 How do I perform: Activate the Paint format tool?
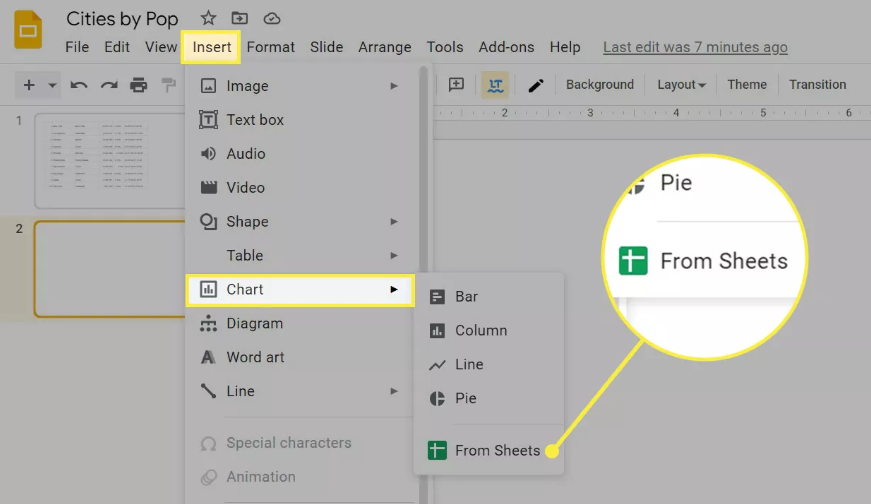(168, 85)
